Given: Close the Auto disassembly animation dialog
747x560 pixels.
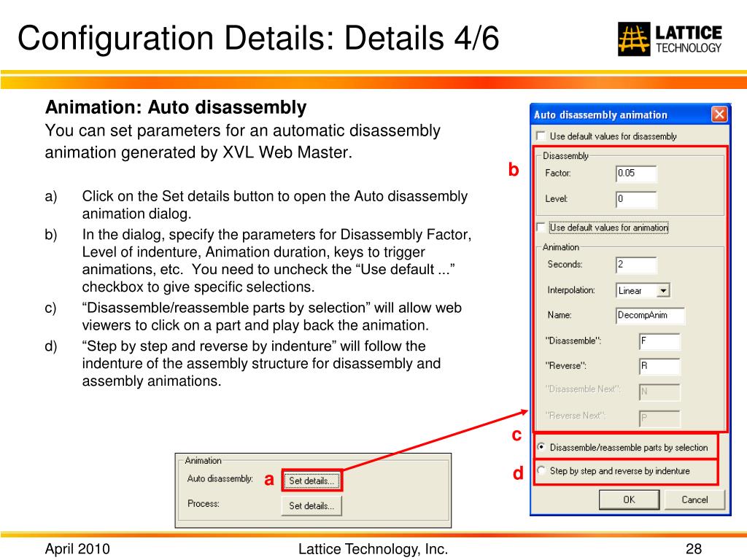Looking at the screenshot, I should 719,114.
